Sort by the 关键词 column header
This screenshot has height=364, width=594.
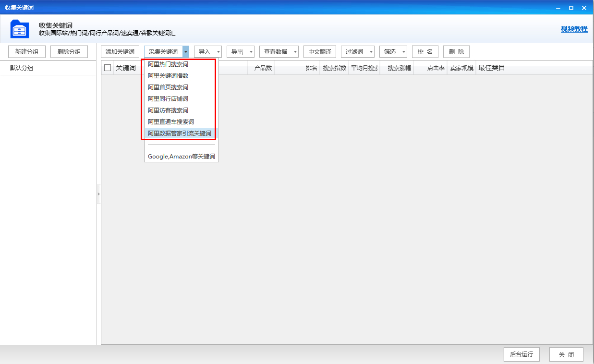pos(126,68)
